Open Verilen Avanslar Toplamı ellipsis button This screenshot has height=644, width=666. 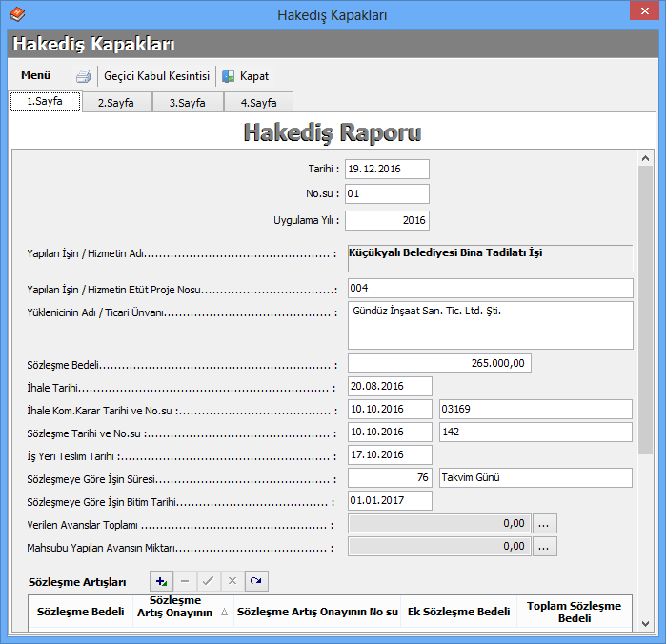pyautogui.click(x=544, y=523)
